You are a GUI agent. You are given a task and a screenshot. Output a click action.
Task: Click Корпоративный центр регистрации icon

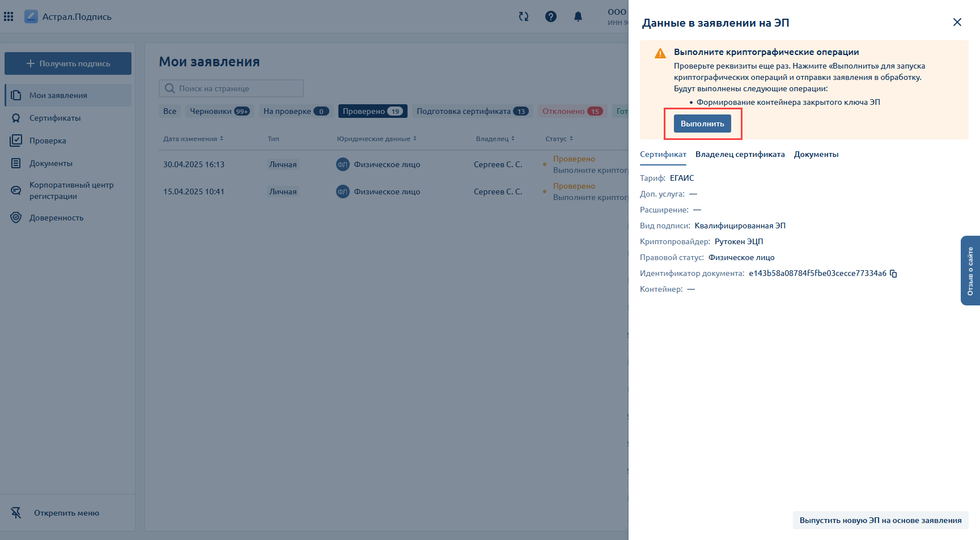coord(16,190)
